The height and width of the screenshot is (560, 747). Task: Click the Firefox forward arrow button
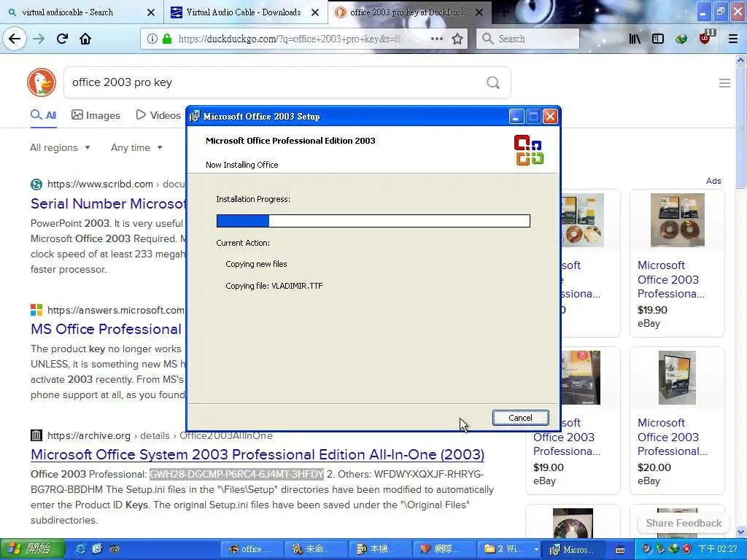39,39
